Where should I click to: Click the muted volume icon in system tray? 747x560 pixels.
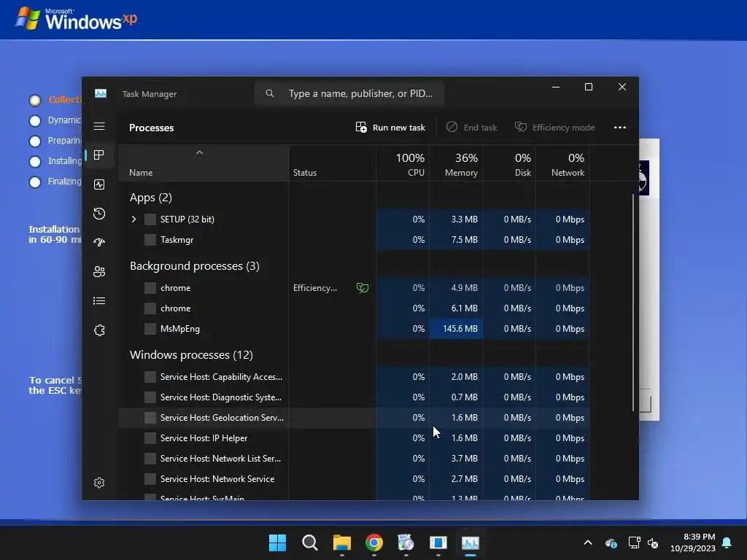pos(653,542)
